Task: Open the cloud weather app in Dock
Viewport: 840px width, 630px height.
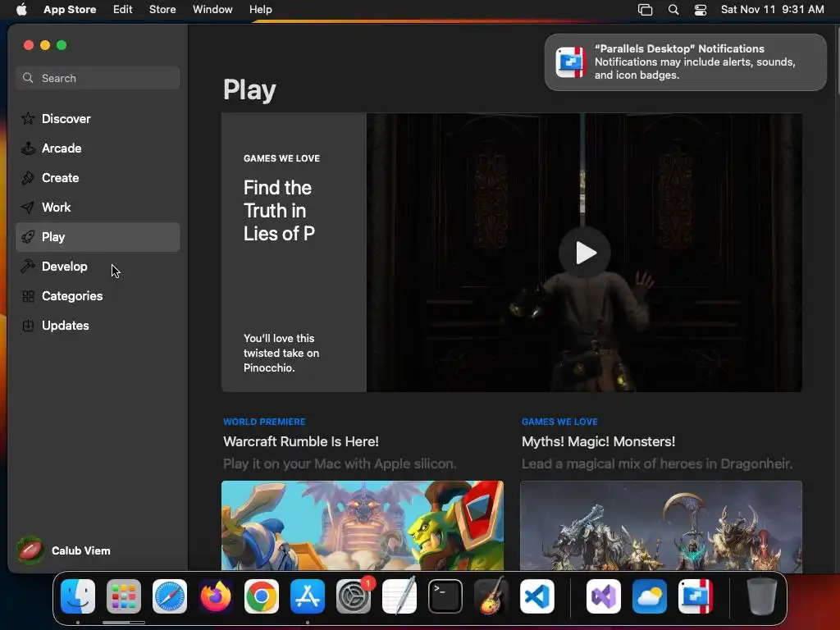Action: click(x=650, y=596)
